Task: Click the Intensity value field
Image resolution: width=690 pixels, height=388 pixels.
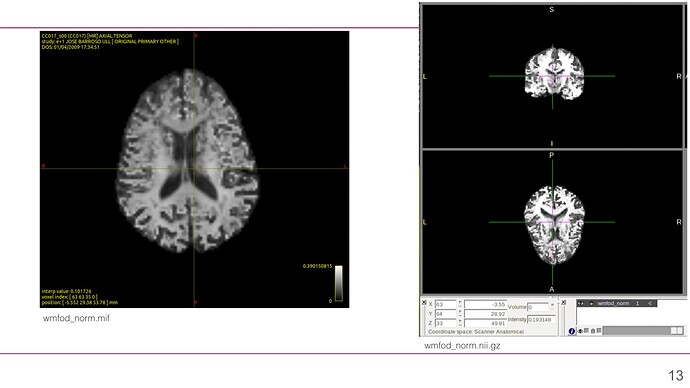Action: click(541, 320)
